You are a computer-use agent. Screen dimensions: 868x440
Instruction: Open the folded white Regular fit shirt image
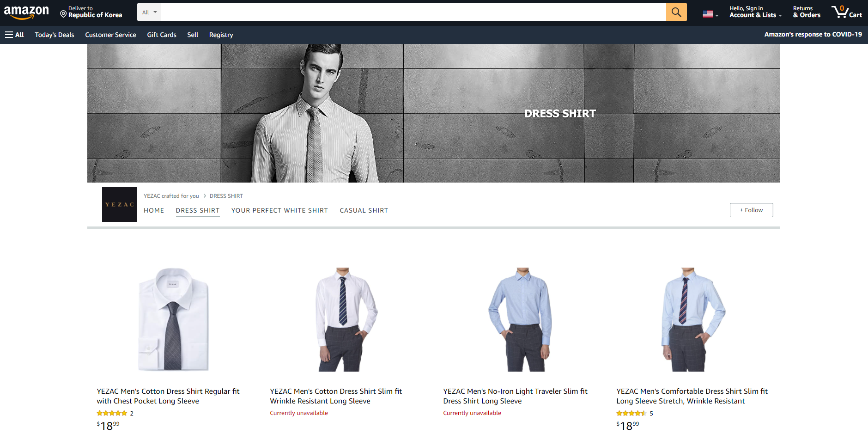click(174, 319)
